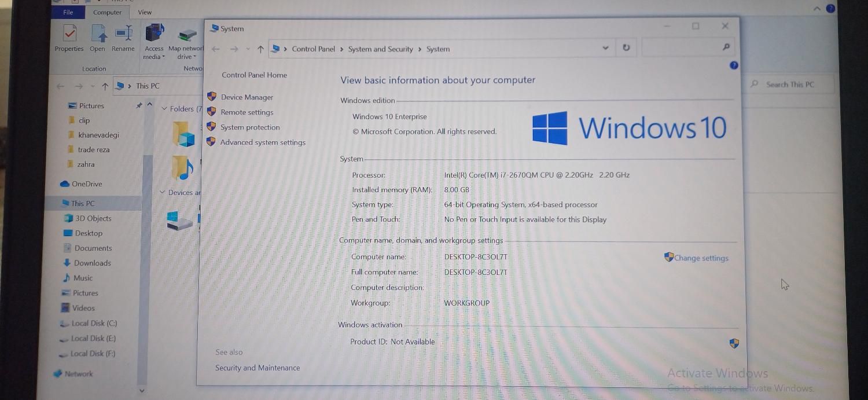
Task: Open Remote settings
Action: [247, 112]
